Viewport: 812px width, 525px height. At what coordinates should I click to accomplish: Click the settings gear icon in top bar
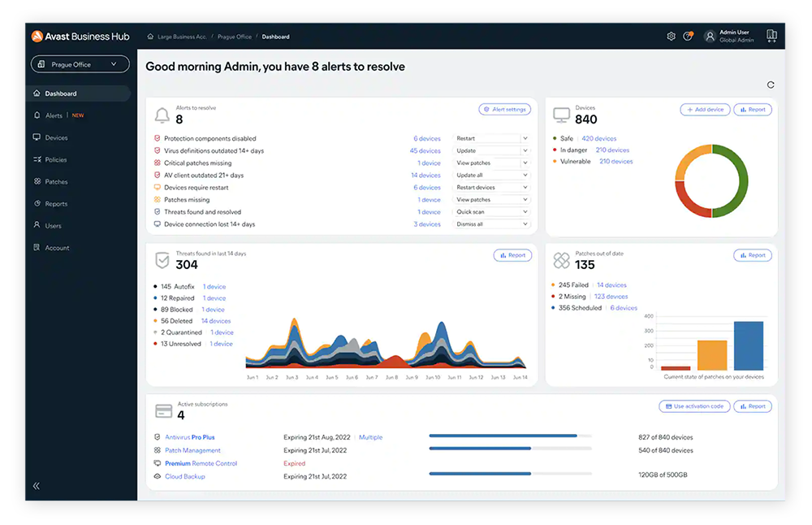671,37
